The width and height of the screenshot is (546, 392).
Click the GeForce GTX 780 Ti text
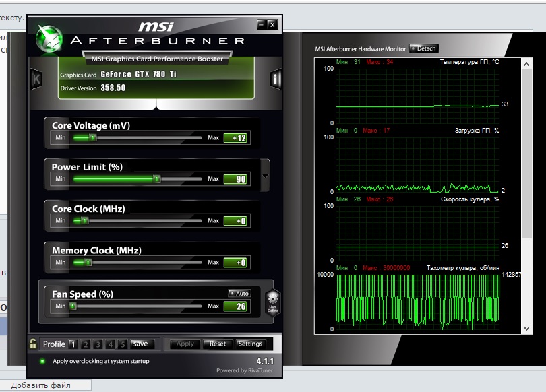point(139,74)
